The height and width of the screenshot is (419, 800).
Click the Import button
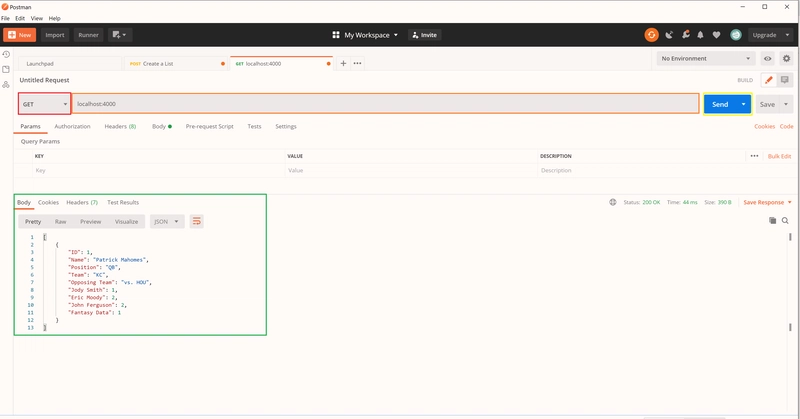click(55, 35)
